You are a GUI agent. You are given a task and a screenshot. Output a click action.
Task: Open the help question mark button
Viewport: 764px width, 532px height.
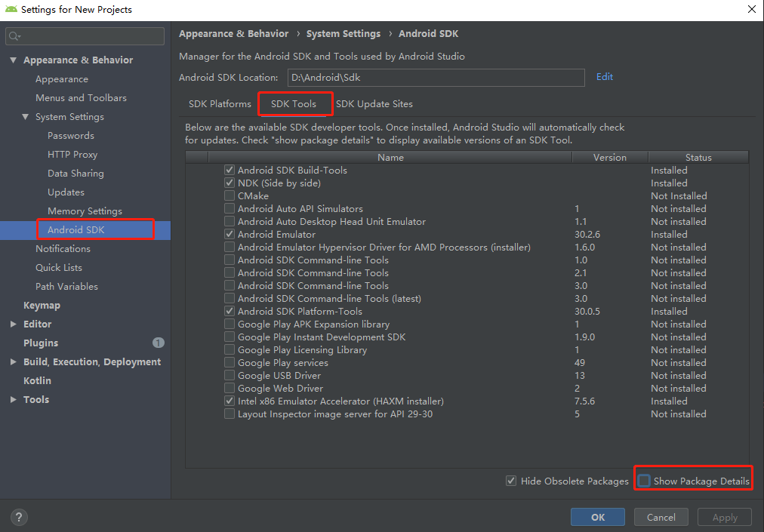coord(19,517)
